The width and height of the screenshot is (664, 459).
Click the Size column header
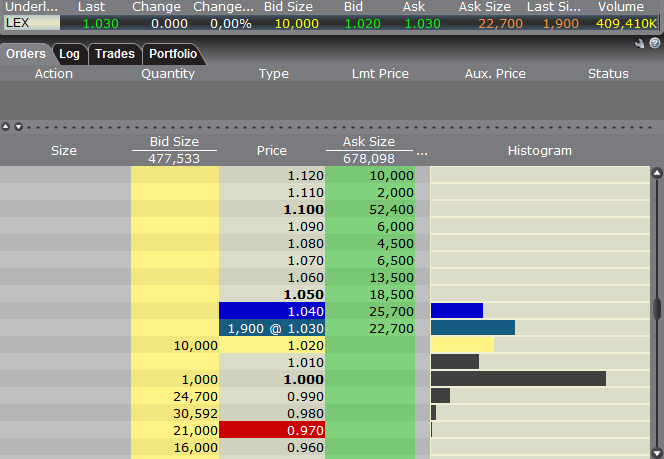click(64, 151)
